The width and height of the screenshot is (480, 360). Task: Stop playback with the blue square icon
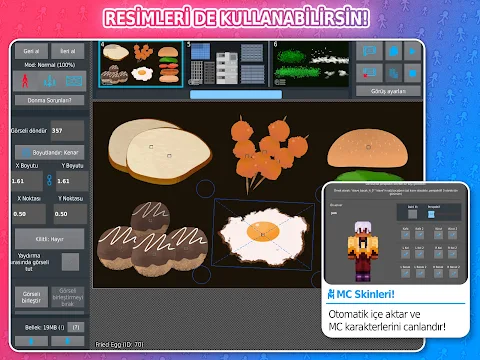point(412,73)
